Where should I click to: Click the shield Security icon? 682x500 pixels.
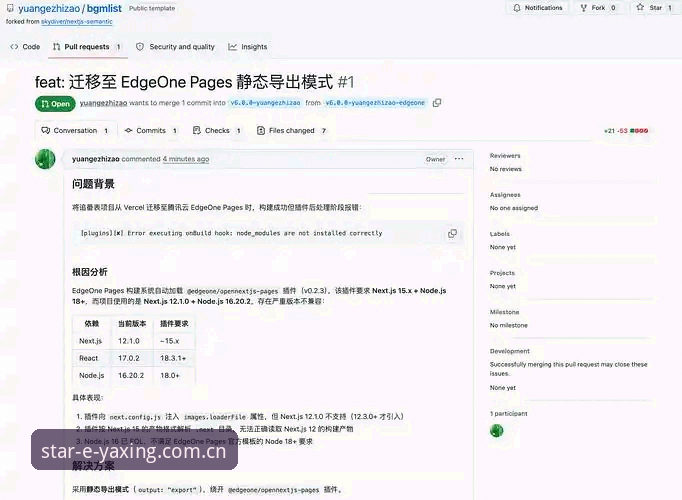coord(140,47)
